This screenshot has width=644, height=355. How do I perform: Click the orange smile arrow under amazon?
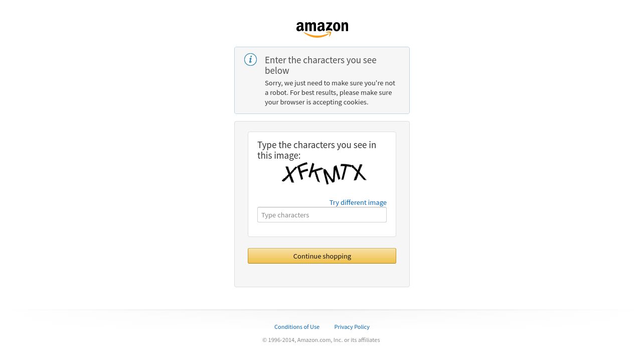pos(319,34)
